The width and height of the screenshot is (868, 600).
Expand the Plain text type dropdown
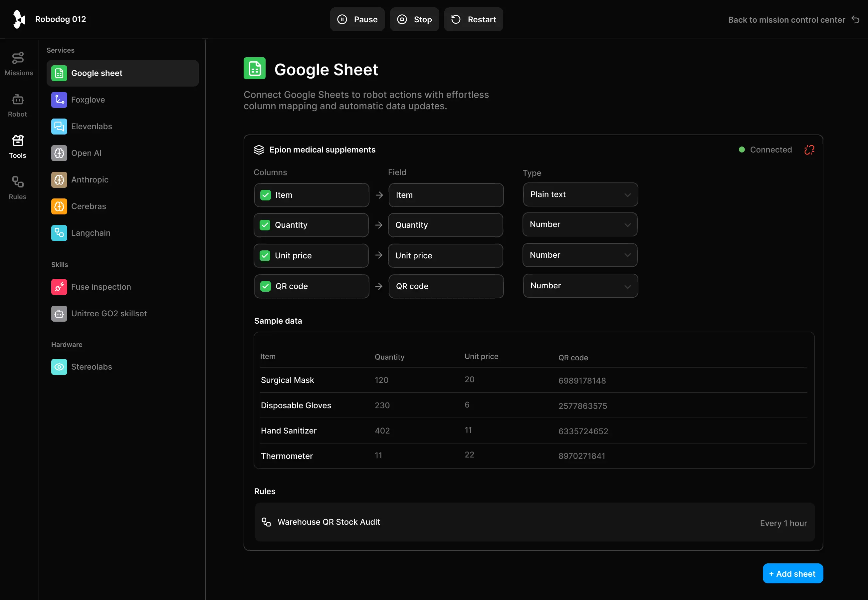coord(580,194)
